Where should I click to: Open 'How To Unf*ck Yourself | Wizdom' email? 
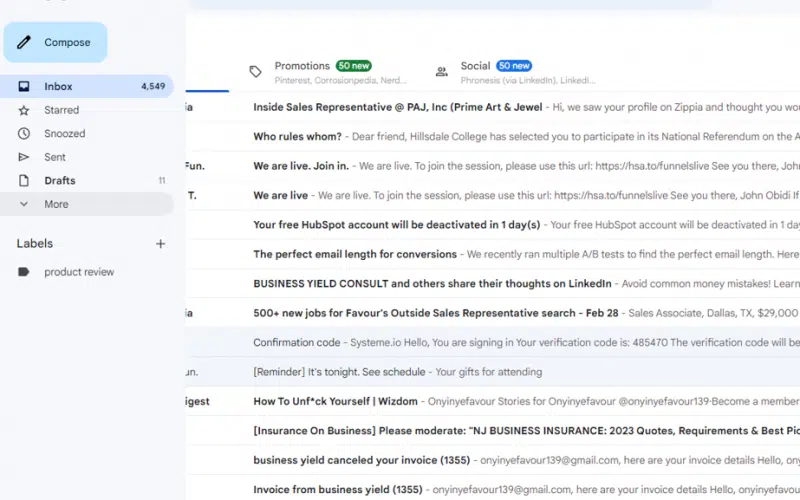[x=335, y=401]
